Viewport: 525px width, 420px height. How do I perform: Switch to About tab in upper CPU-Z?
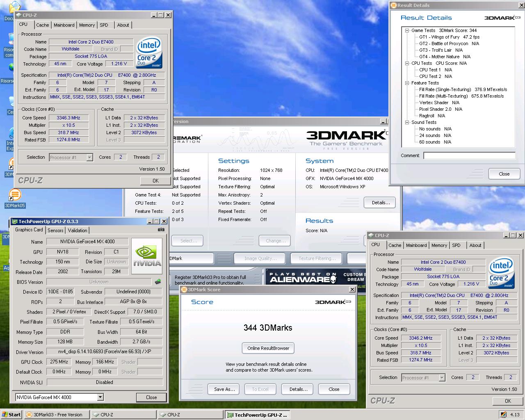(x=123, y=25)
